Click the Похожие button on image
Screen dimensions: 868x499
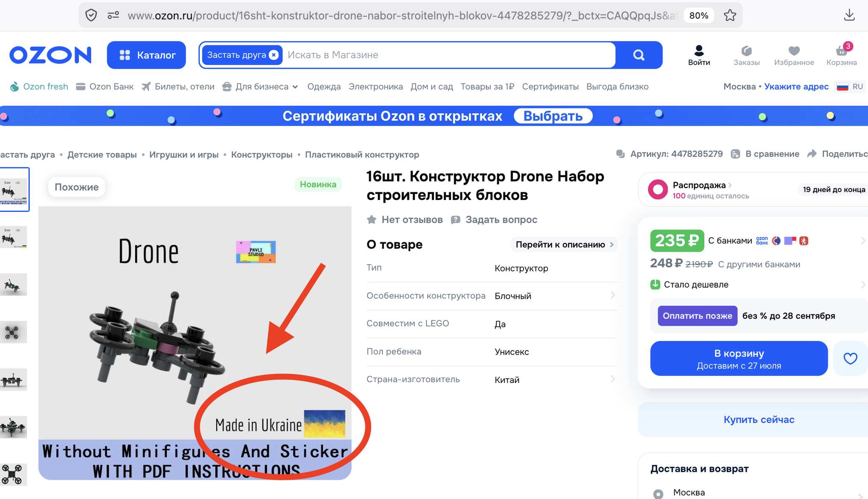coord(77,187)
